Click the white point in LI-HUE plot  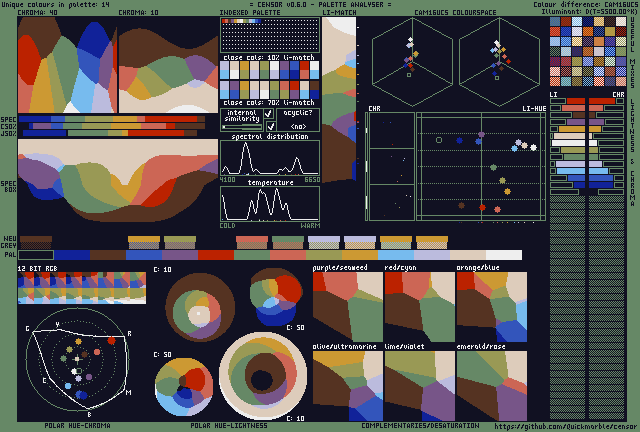(x=533, y=147)
